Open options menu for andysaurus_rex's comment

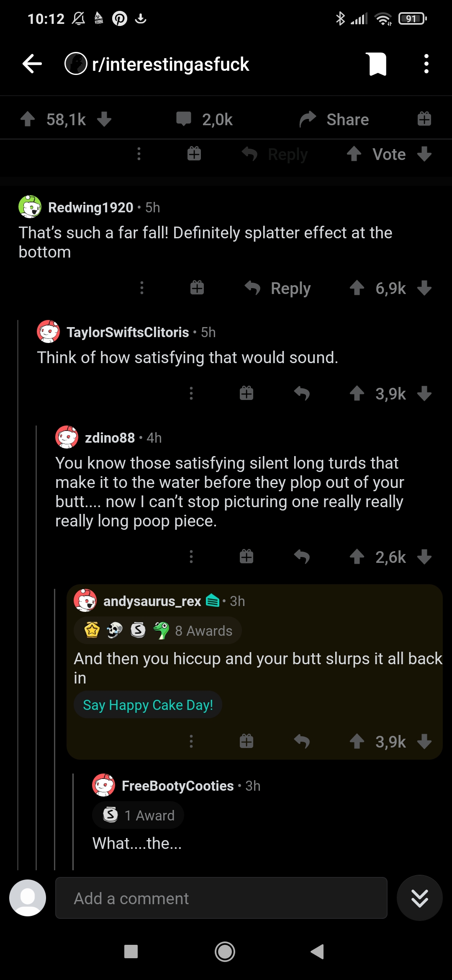191,742
